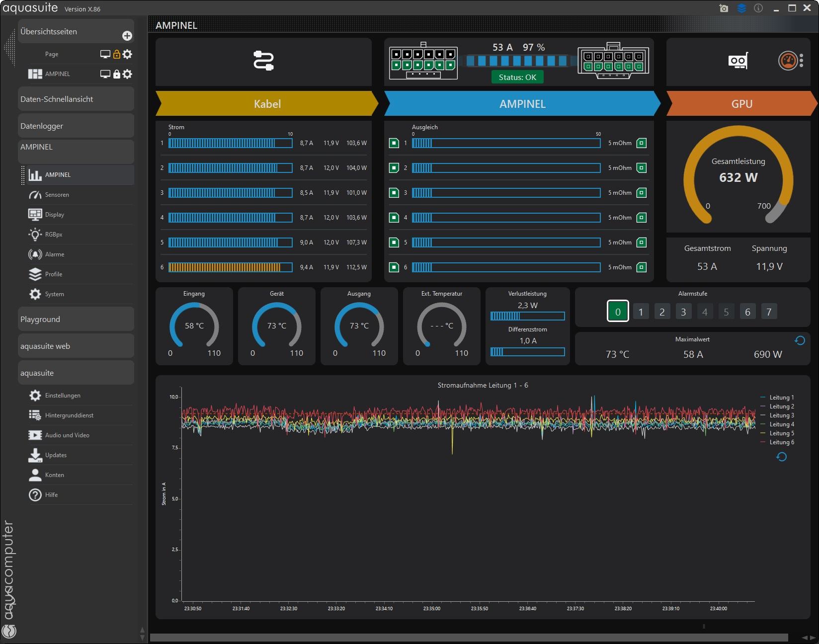Click the screenshot camera icon in title bar
This screenshot has width=819, height=644.
724,8
